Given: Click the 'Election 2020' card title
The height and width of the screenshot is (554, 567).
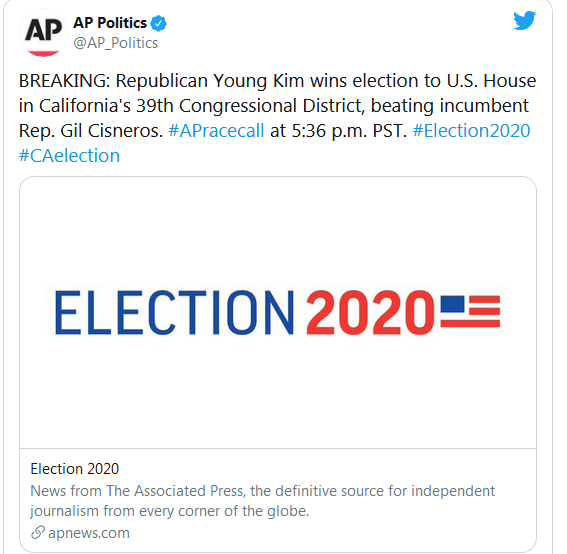Looking at the screenshot, I should 74,469.
